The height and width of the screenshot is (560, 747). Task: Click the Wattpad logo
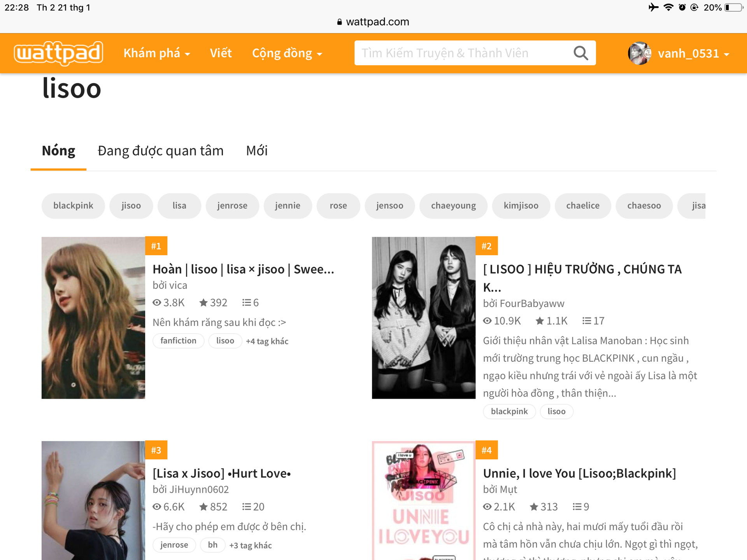click(x=58, y=53)
